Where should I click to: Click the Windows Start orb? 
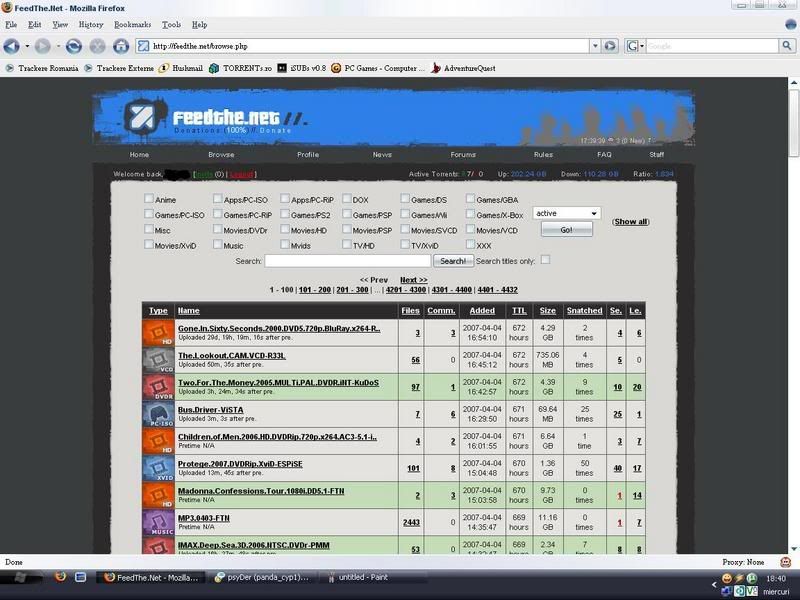(x=20, y=578)
